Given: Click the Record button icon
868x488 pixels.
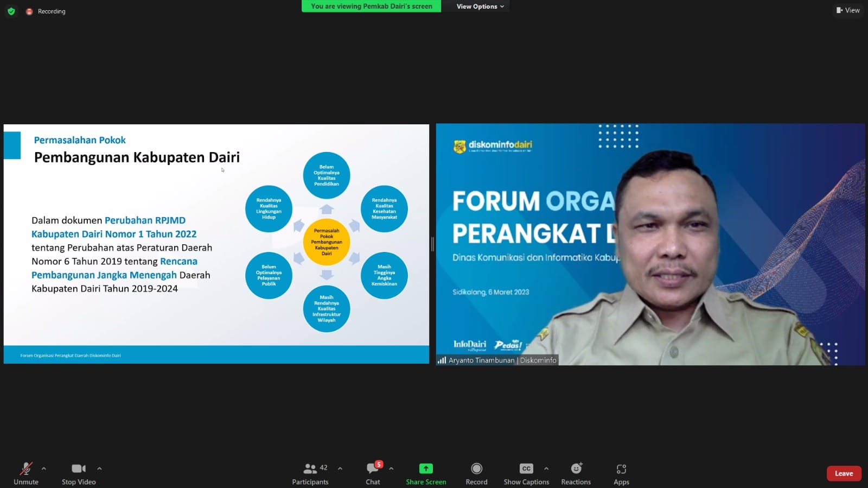Looking at the screenshot, I should [x=476, y=468].
